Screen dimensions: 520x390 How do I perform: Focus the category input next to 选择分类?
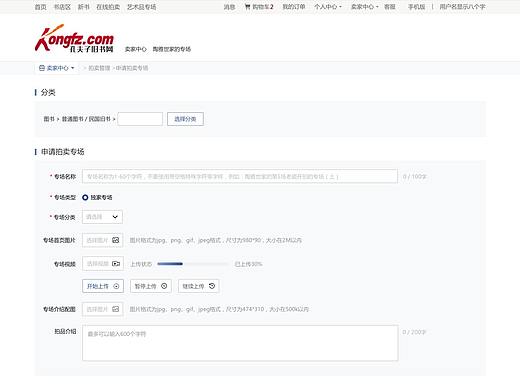[140, 119]
